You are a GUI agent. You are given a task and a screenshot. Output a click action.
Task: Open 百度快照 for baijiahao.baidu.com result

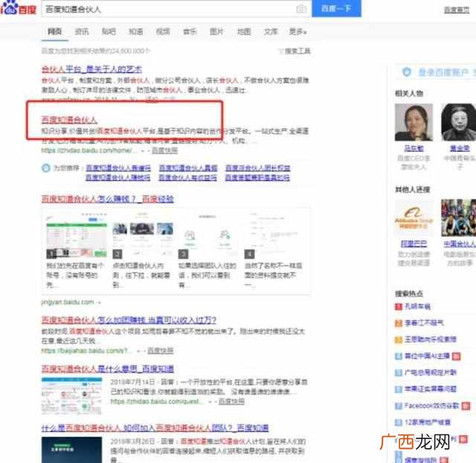[x=161, y=351]
